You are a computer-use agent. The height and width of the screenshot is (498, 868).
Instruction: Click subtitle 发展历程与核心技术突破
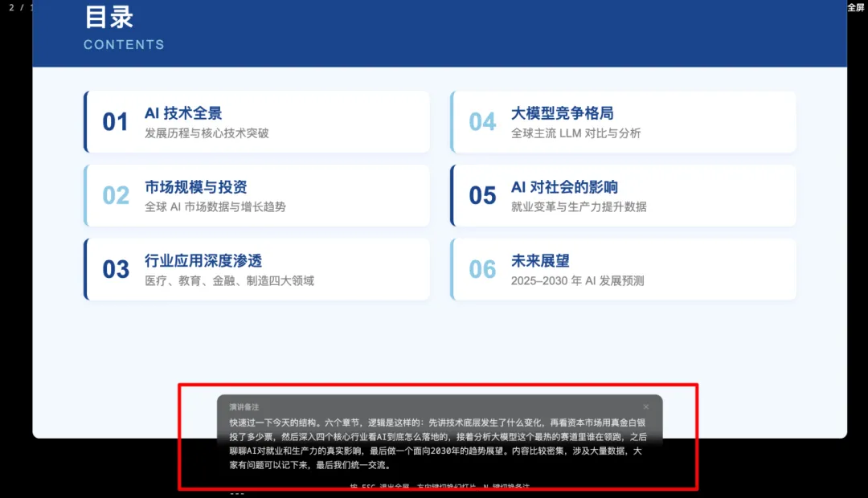[x=207, y=133]
